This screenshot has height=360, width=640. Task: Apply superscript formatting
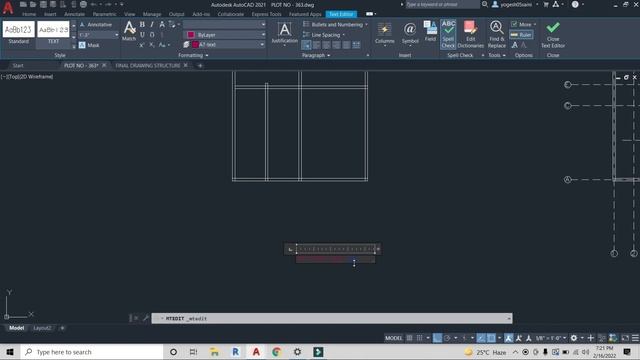tap(142, 45)
